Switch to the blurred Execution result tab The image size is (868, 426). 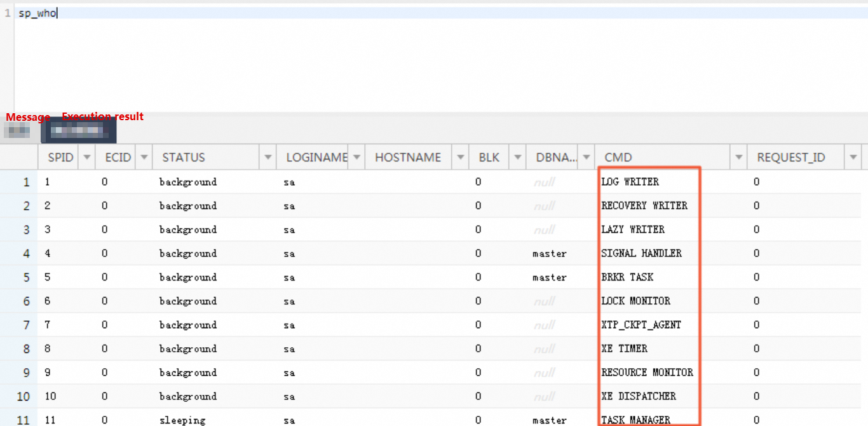coord(78,130)
